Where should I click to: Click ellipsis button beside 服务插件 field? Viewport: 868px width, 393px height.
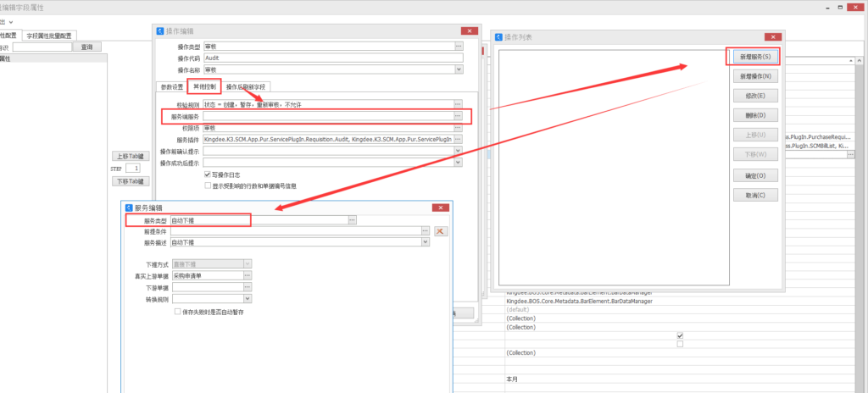459,139
